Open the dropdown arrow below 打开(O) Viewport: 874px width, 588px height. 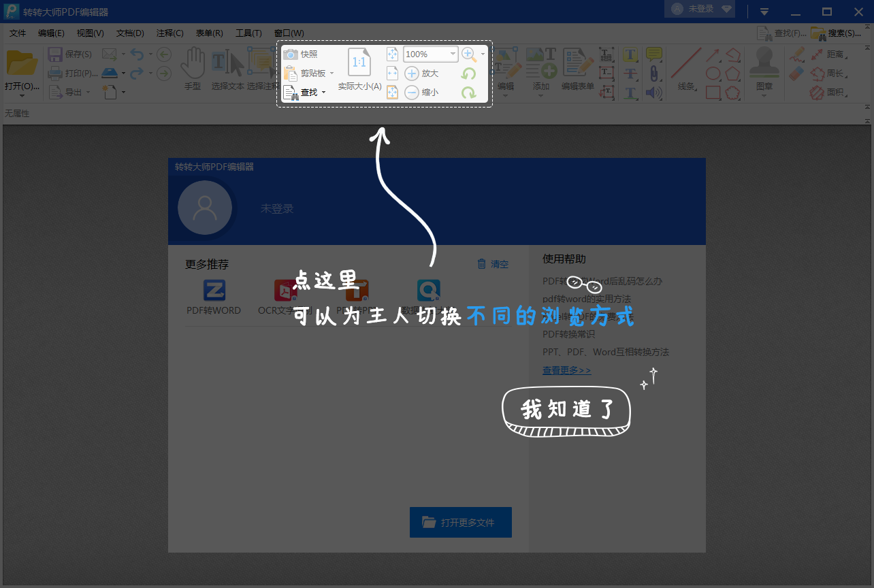[x=22, y=96]
